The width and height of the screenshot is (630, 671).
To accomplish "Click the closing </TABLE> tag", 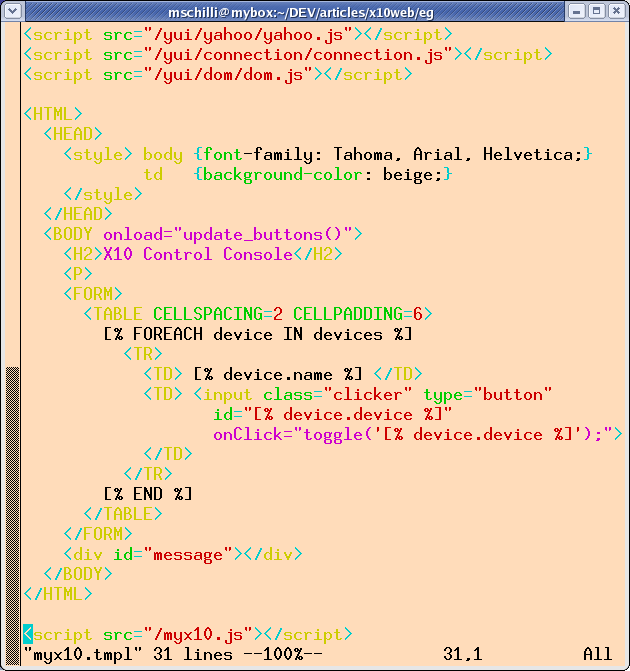I will click(123, 514).
